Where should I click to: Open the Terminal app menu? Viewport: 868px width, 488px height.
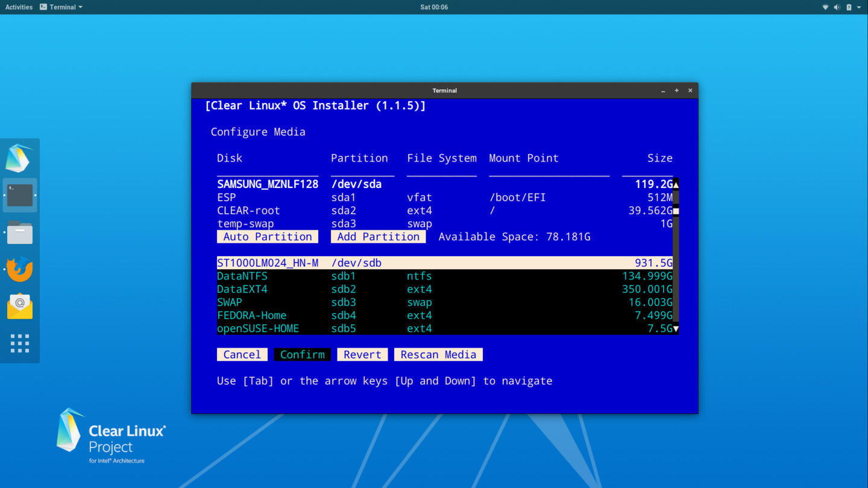61,7
